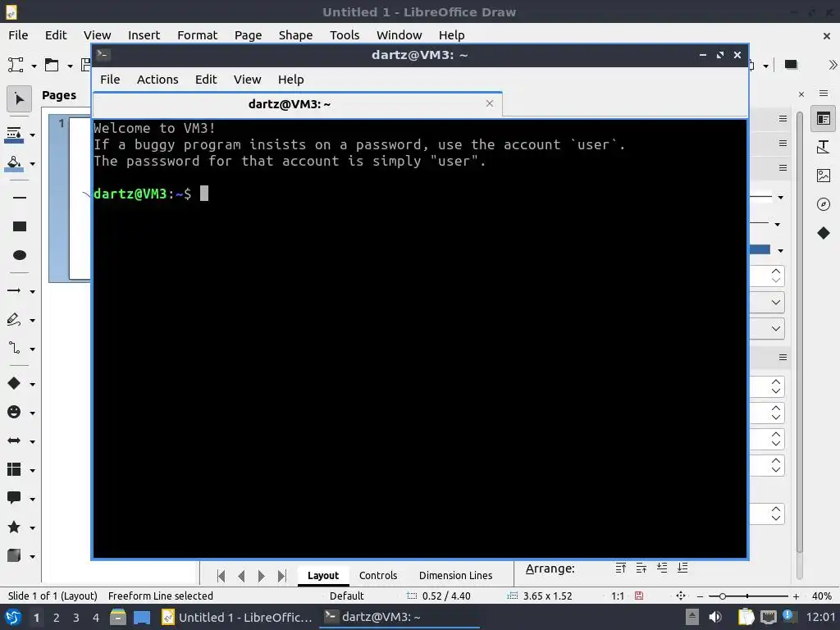Image resolution: width=840 pixels, height=630 pixels.
Task: Go to first layer tab button
Action: pyautogui.click(x=221, y=576)
